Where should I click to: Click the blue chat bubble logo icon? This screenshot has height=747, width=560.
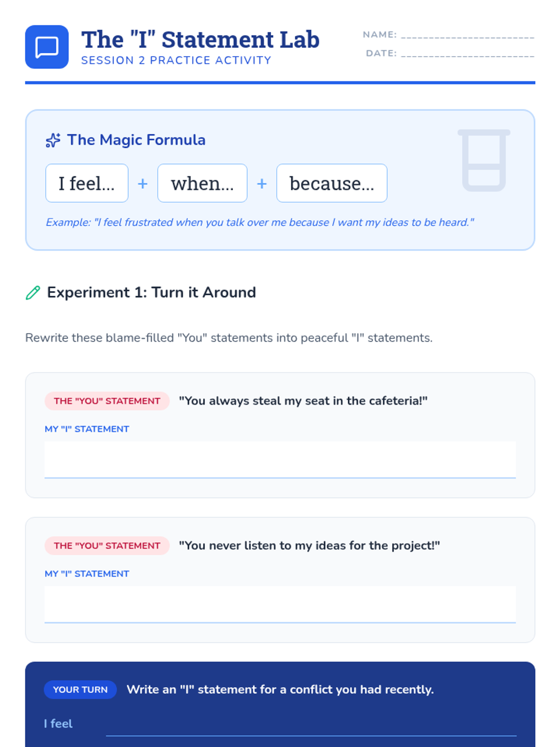tap(47, 47)
